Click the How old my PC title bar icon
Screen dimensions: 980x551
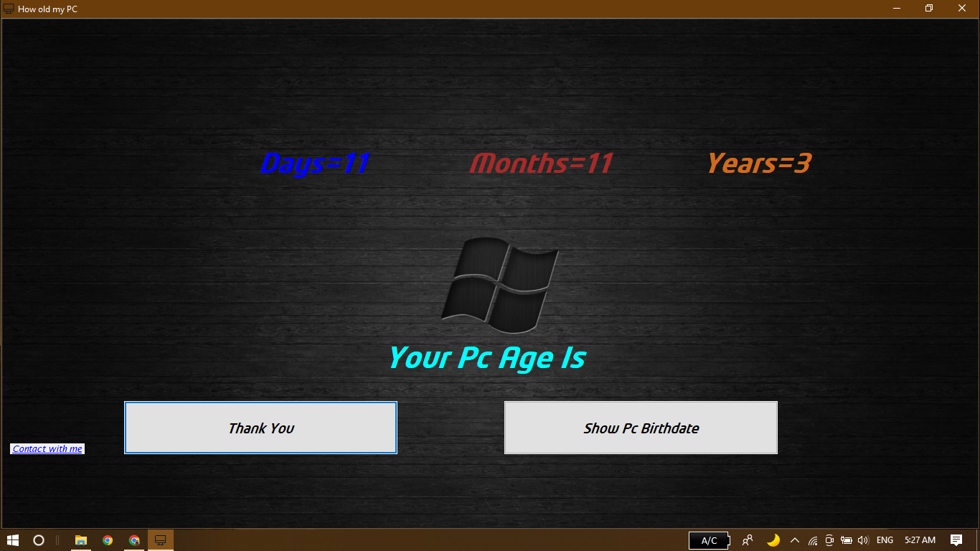coord(8,9)
